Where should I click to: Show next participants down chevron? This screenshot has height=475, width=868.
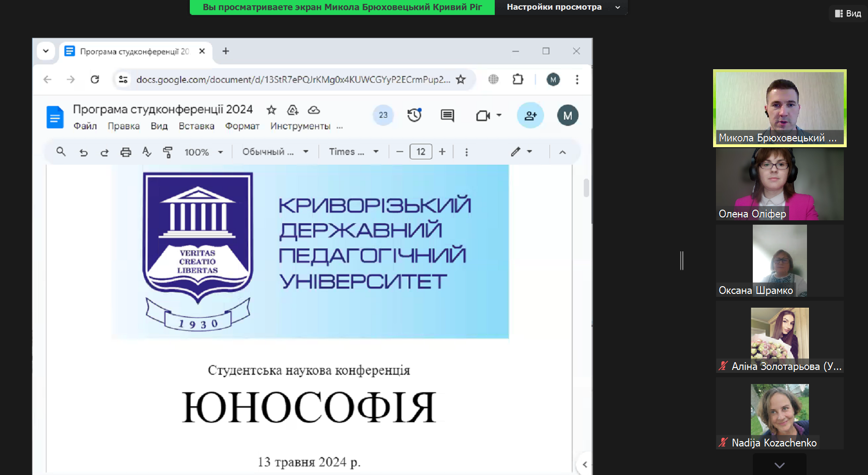pyautogui.click(x=779, y=465)
